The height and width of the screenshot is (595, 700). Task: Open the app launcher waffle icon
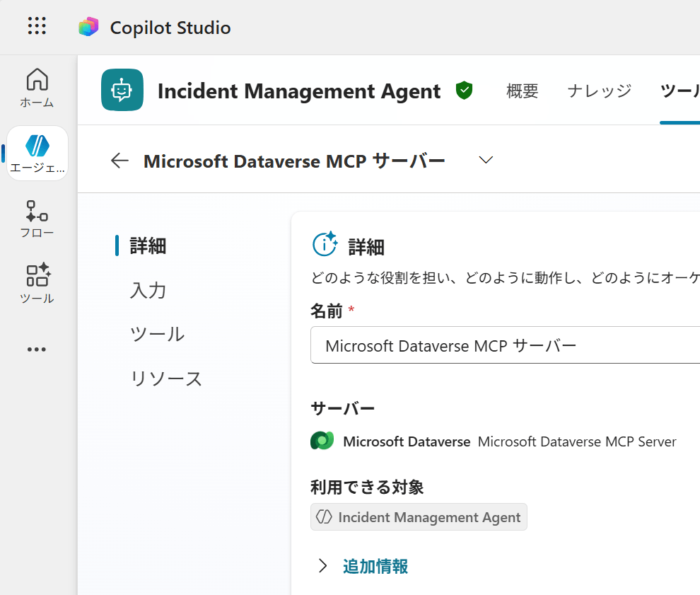37,27
